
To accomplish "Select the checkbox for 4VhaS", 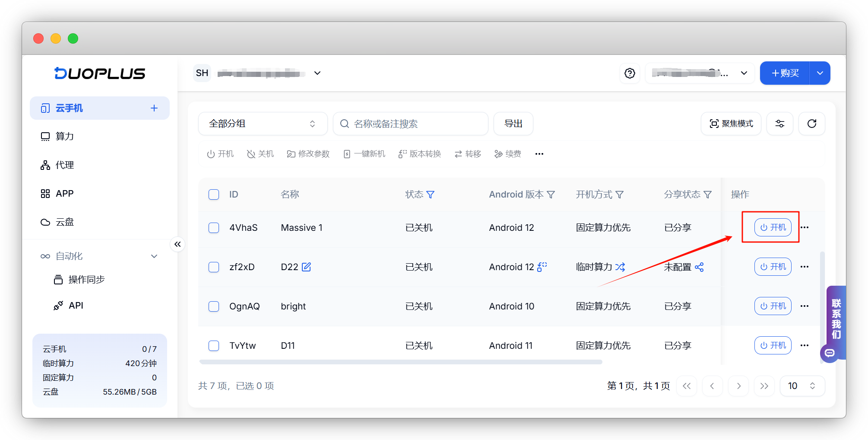I will [214, 228].
